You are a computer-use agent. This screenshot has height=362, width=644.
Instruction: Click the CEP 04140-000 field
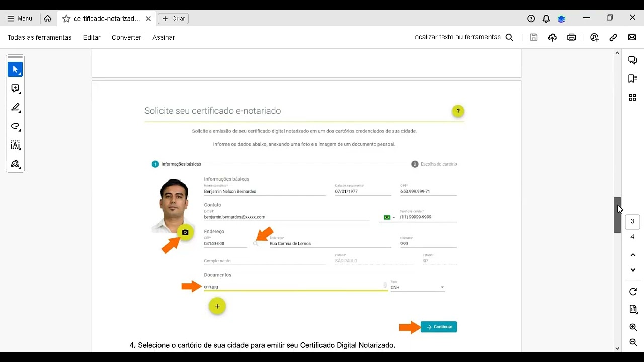coord(225,243)
